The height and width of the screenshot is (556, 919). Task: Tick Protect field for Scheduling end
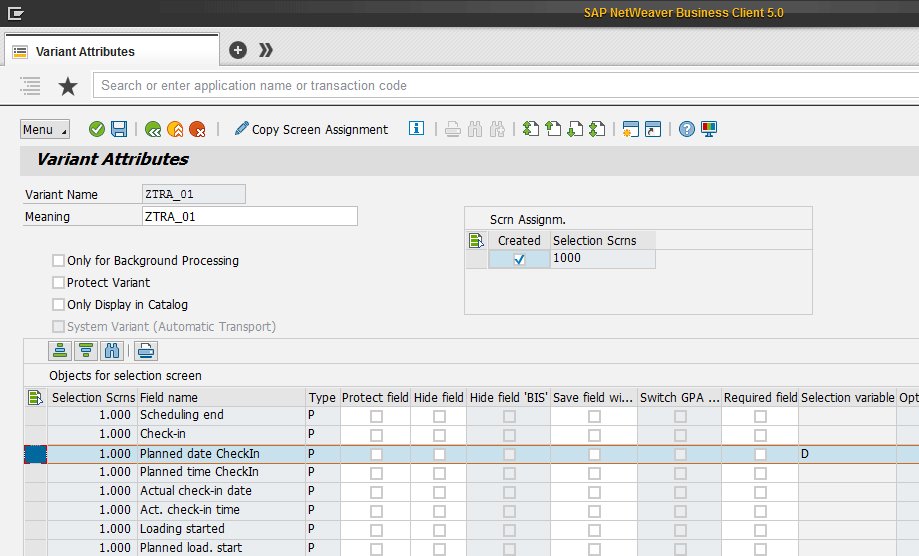click(376, 416)
